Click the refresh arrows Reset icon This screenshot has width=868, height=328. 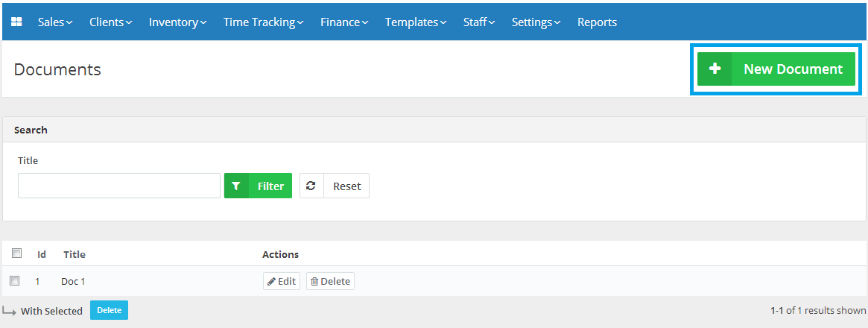pos(311,186)
